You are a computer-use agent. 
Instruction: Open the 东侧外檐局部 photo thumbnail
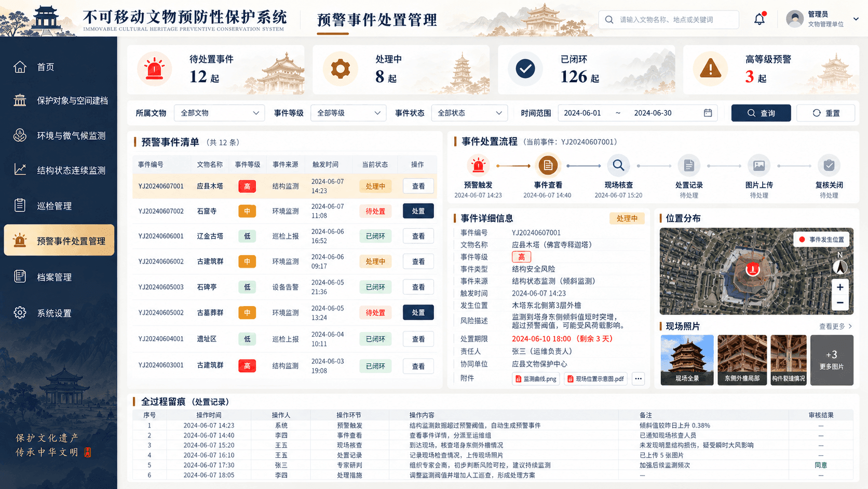pos(742,360)
